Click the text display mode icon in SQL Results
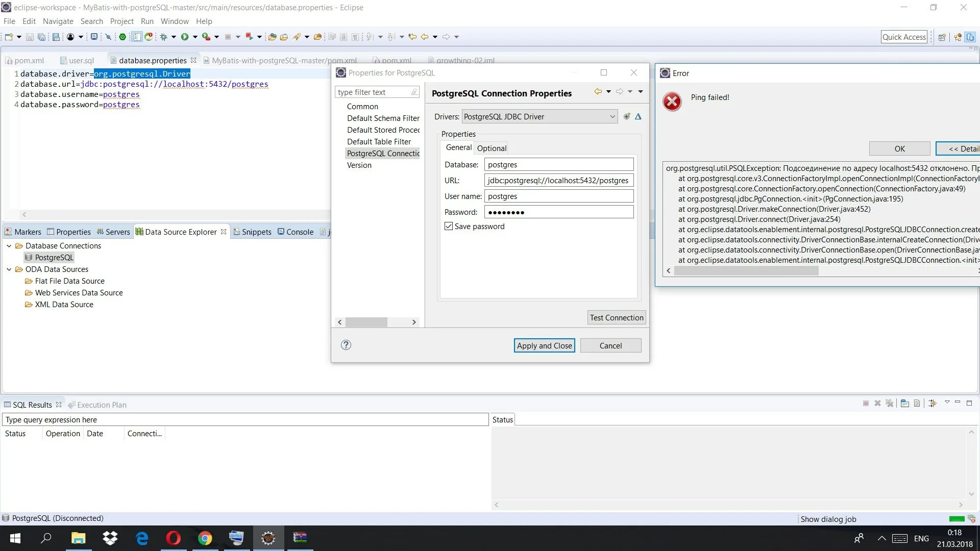Image resolution: width=980 pixels, height=551 pixels. pos(917,403)
